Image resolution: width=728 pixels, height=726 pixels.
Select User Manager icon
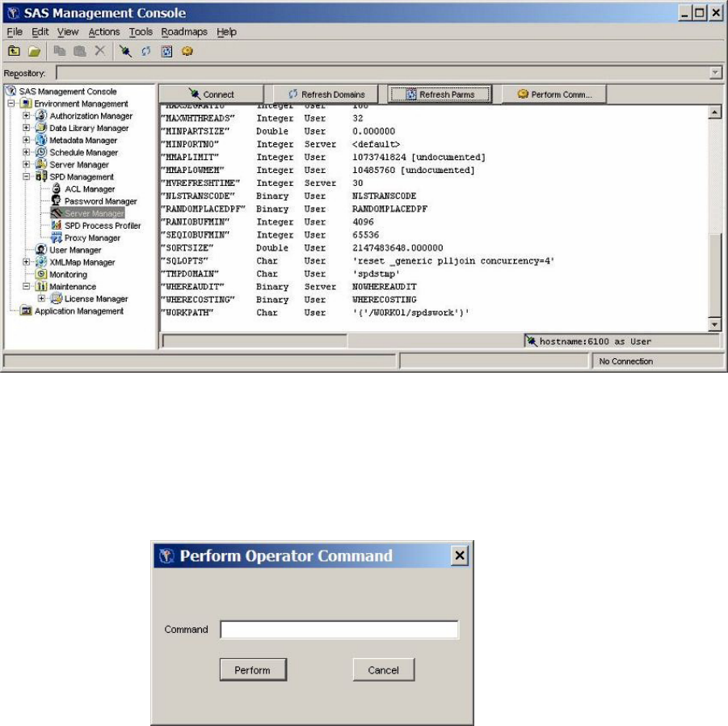point(41,250)
